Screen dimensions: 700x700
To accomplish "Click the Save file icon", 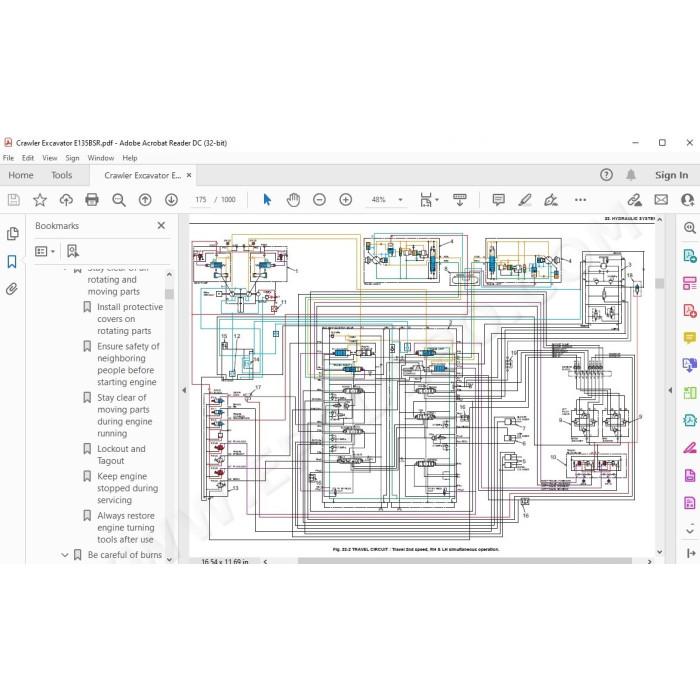I will click(14, 200).
